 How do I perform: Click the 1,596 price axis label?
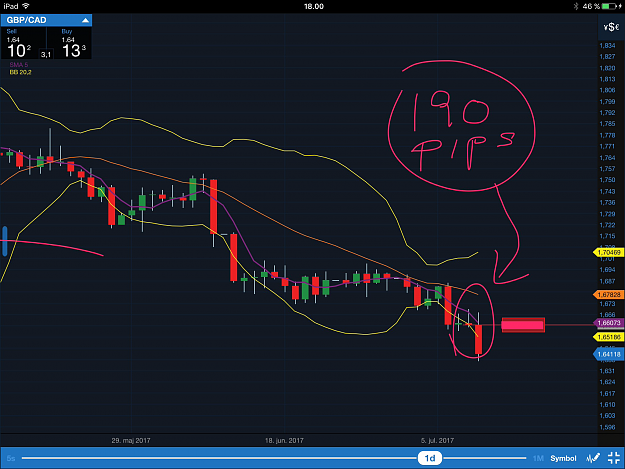coord(607,427)
